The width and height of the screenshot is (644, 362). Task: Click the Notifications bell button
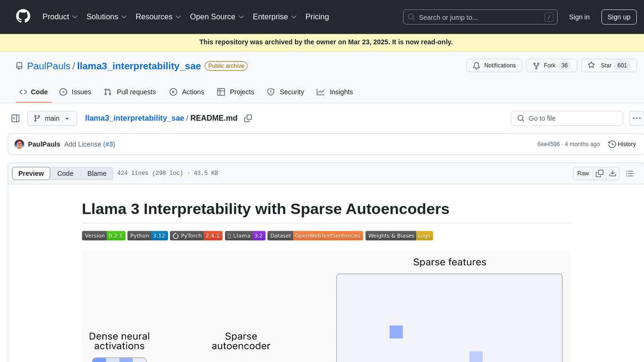(x=494, y=65)
